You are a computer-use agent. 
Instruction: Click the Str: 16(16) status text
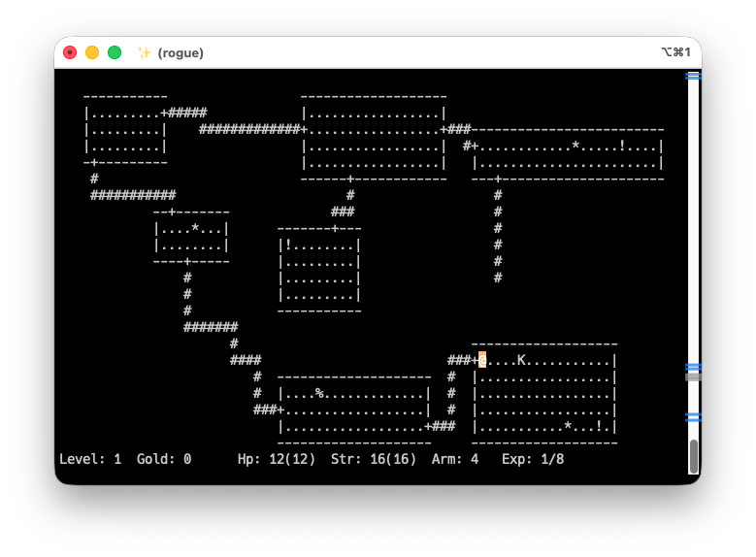point(374,459)
